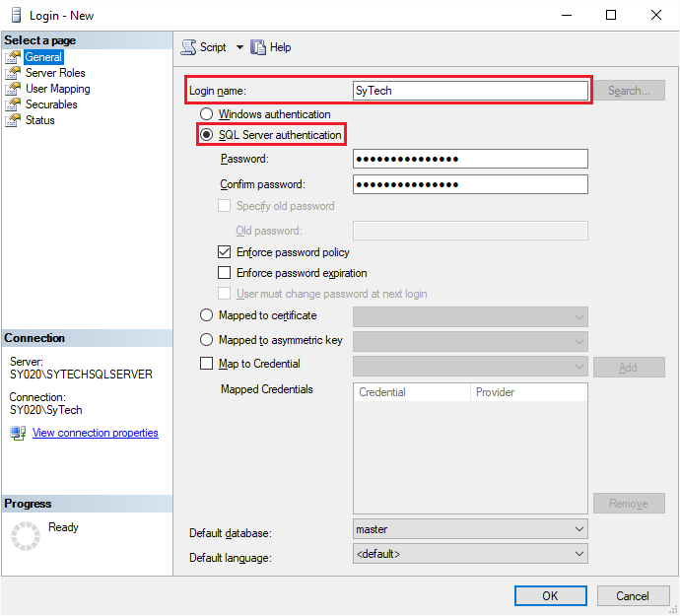Click the Login window title icon
The height and width of the screenshot is (616, 680).
[16, 16]
